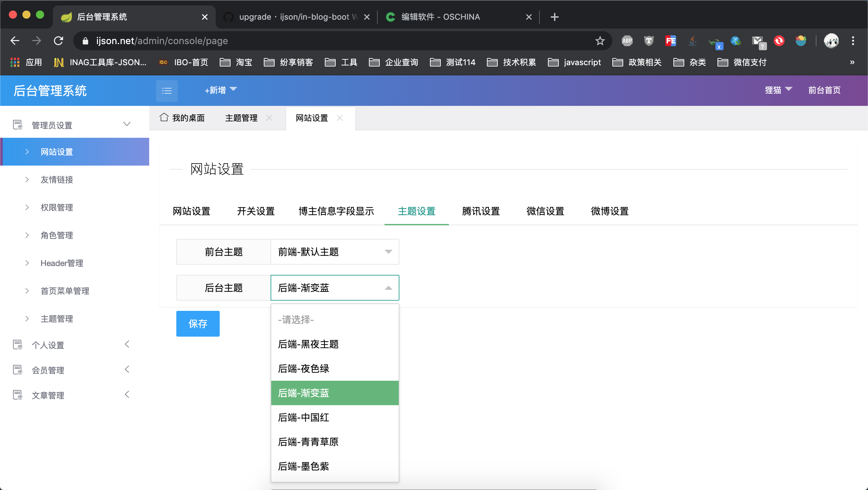Open the ABP extension icon

(x=627, y=41)
